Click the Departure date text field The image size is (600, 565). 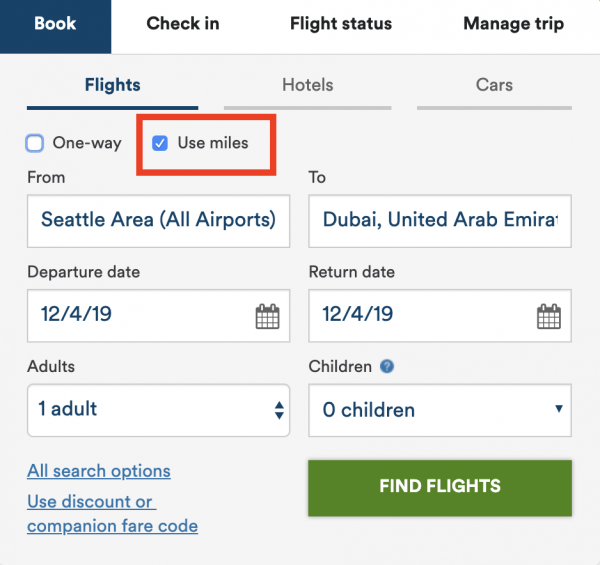140,315
